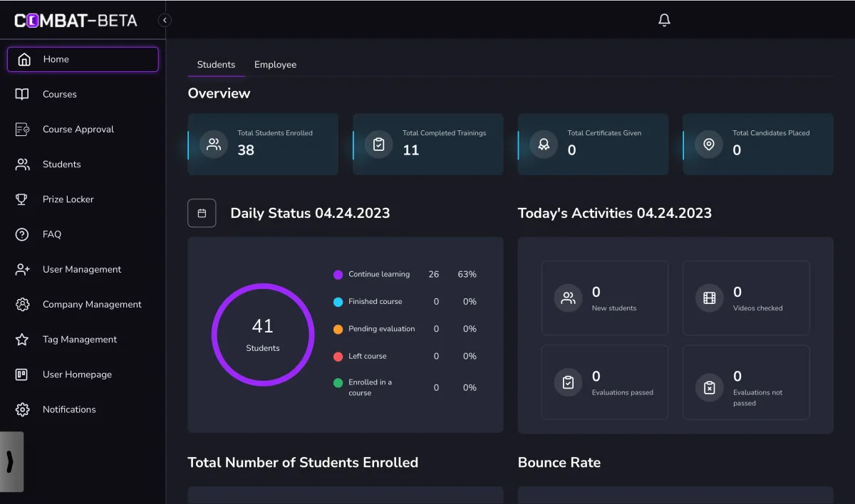
Task: Click the Continue learning 63% value
Action: (x=467, y=274)
